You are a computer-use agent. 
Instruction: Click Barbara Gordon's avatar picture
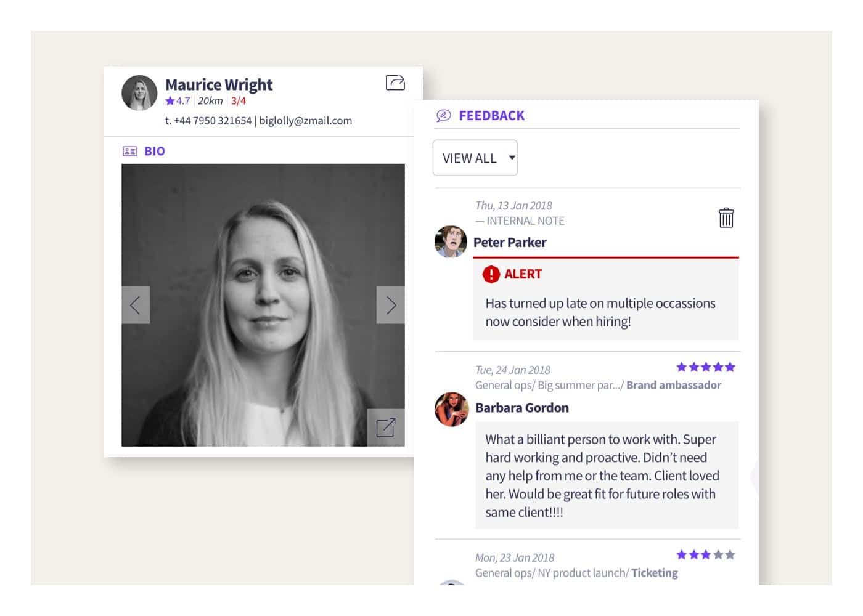click(452, 409)
